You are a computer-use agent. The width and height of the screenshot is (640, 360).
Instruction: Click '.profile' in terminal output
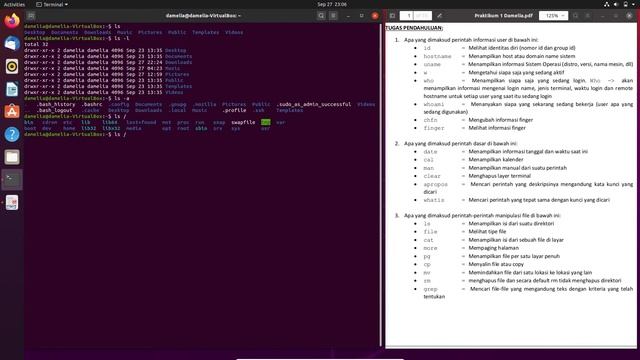coord(234,110)
